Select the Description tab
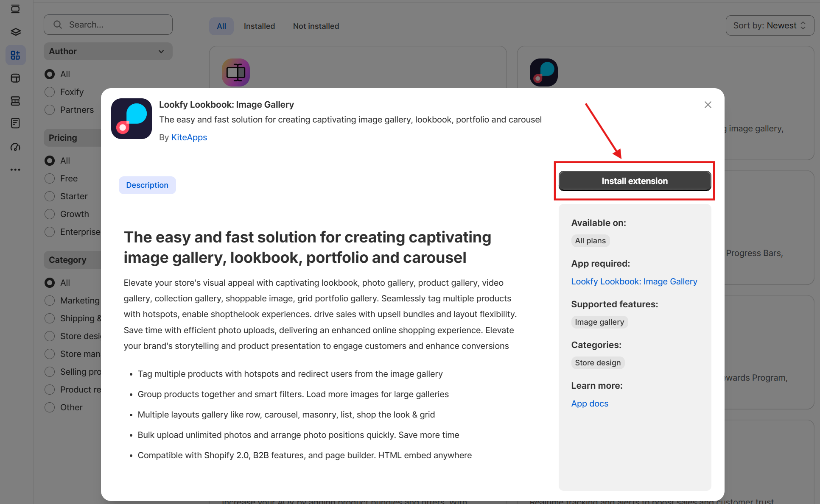 (147, 185)
